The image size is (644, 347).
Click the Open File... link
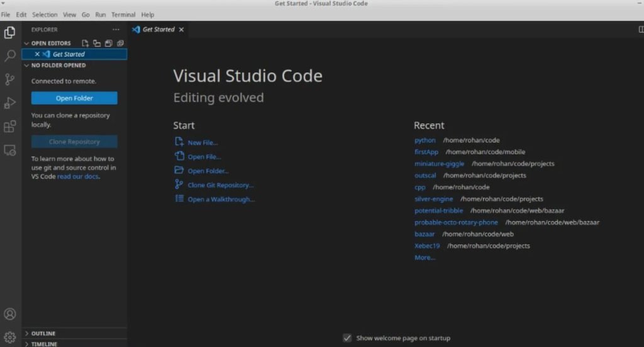click(x=204, y=157)
